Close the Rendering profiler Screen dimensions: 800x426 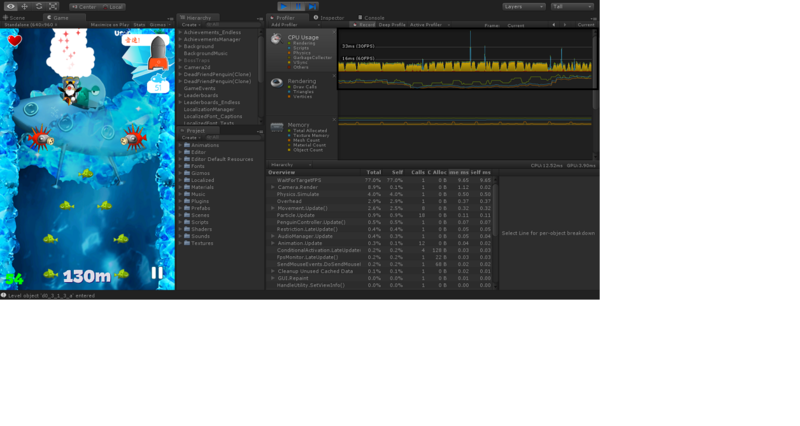pyautogui.click(x=334, y=76)
